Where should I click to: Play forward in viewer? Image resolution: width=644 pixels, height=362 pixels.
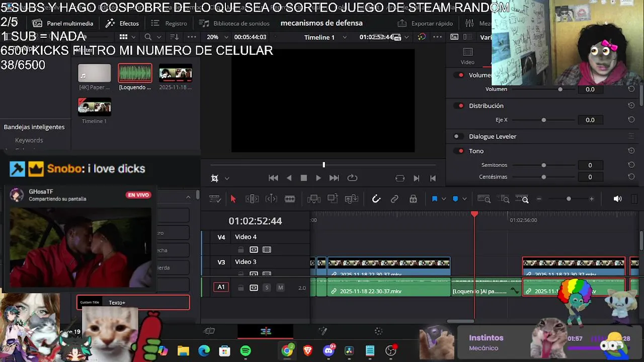click(318, 178)
